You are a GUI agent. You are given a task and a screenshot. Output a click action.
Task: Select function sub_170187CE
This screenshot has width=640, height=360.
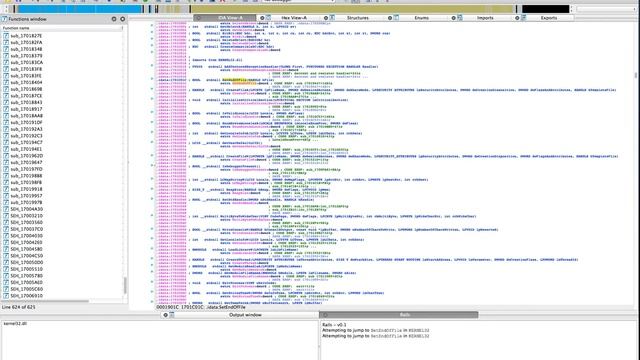(x=26, y=96)
